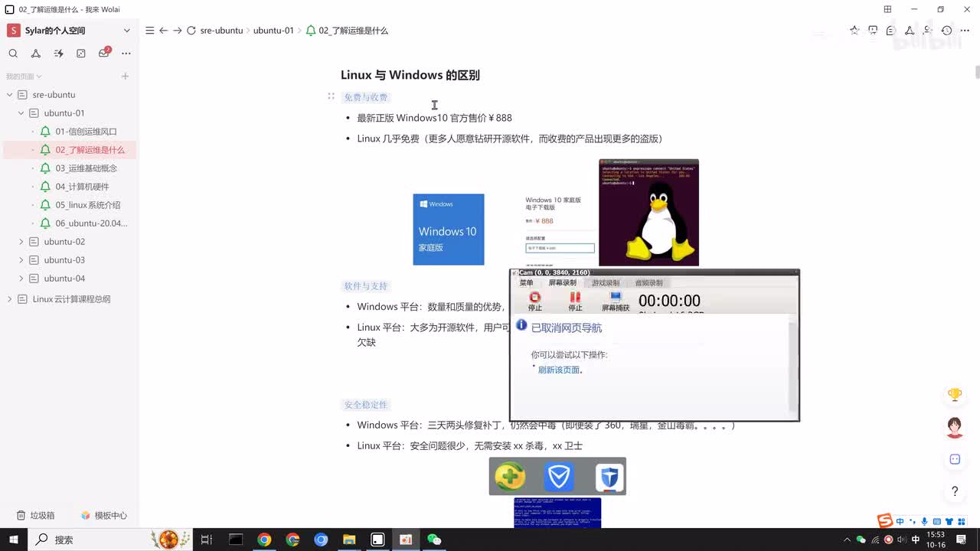980x551 pixels.
Task: Click 屏幕捕获 screen capture button
Action: coord(616,302)
